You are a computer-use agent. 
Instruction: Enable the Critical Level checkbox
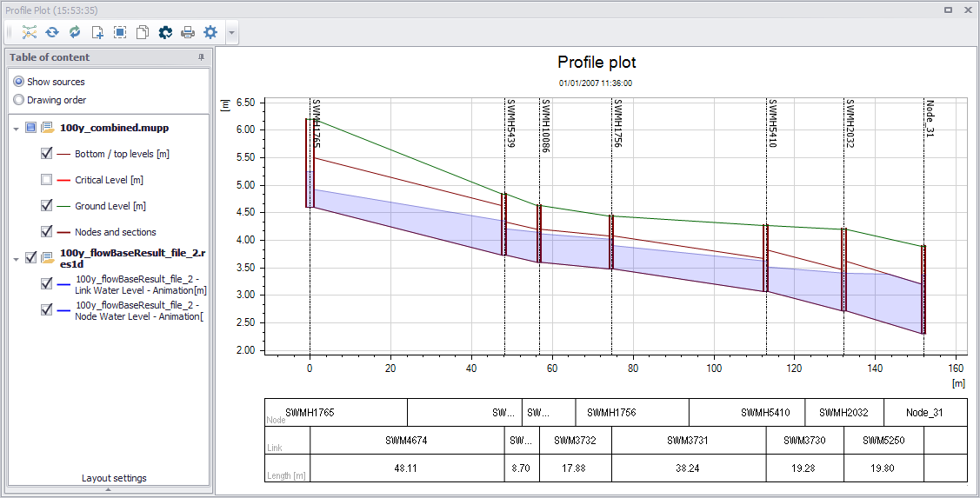pyautogui.click(x=46, y=180)
